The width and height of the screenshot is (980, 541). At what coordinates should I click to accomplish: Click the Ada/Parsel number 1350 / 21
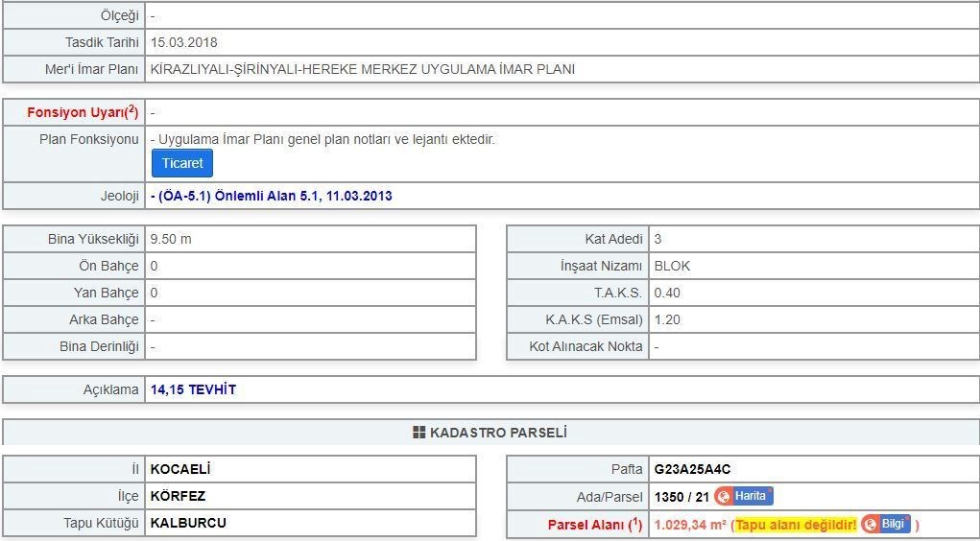[681, 497]
